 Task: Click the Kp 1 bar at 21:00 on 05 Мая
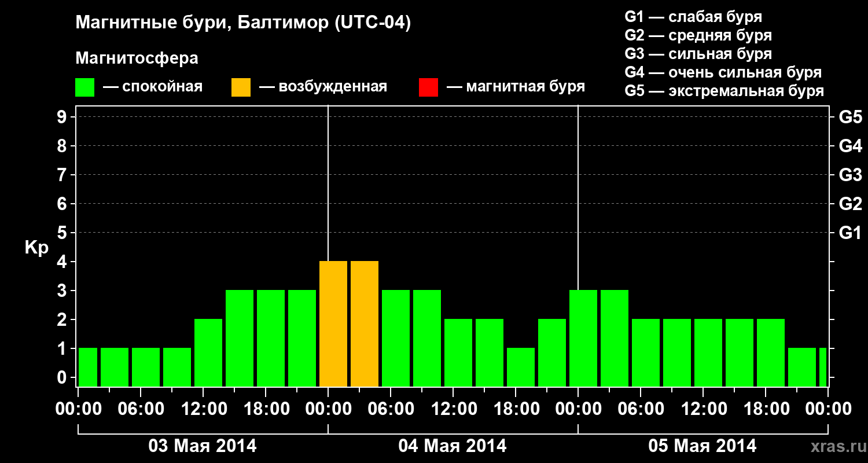click(802, 368)
